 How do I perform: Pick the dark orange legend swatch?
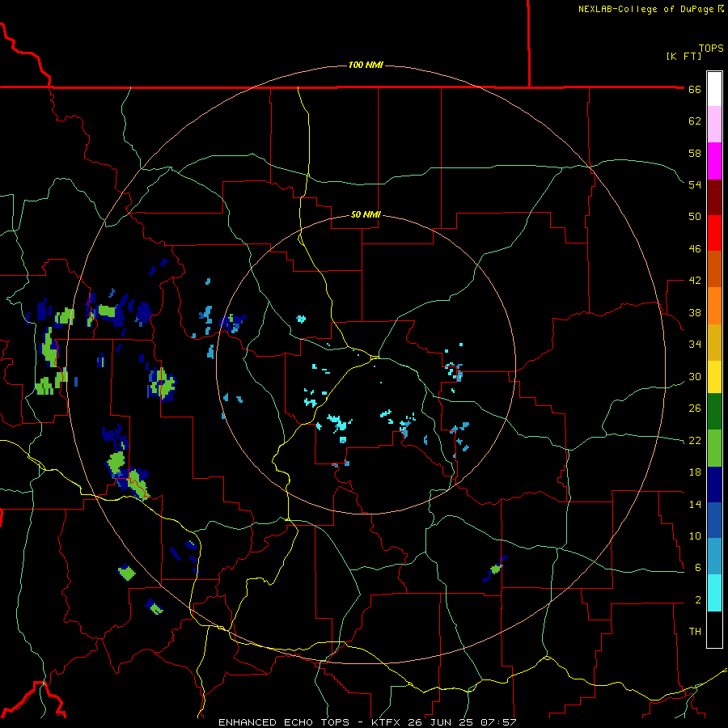coord(714,269)
